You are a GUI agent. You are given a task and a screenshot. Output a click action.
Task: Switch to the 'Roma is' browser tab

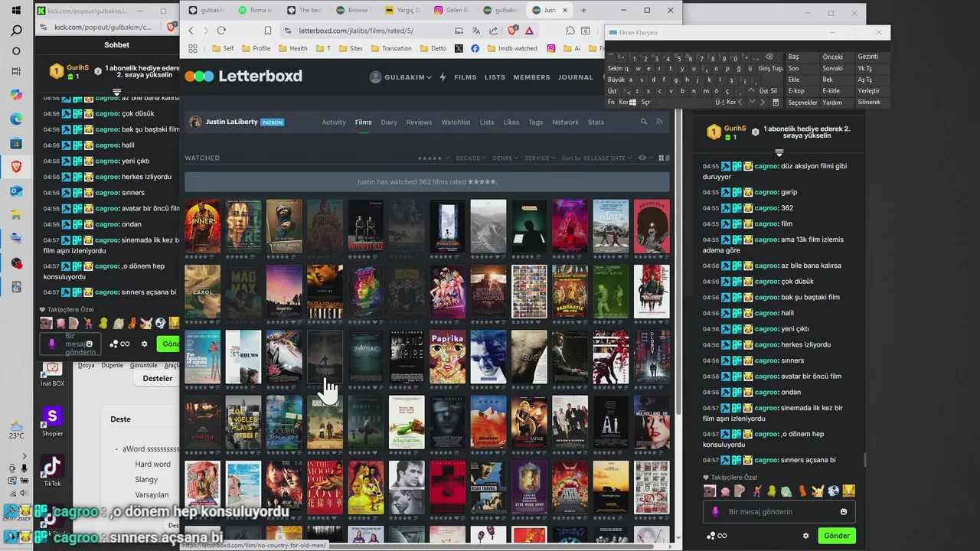255,11
